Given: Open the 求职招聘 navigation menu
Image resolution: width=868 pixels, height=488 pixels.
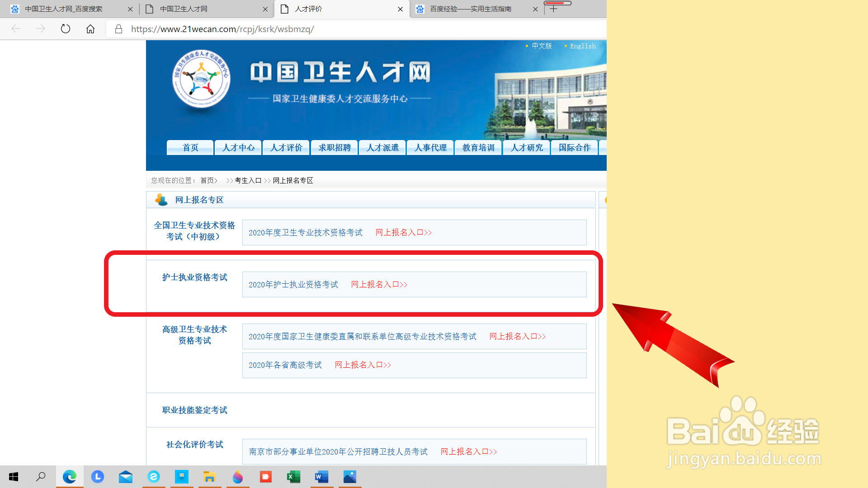Looking at the screenshot, I should tap(335, 148).
